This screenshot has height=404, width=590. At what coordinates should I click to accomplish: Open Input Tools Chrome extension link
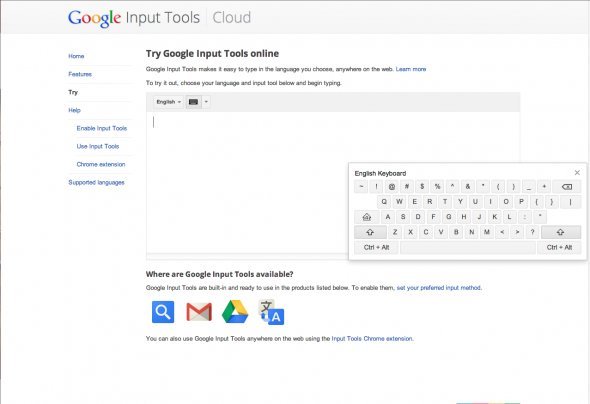372,339
